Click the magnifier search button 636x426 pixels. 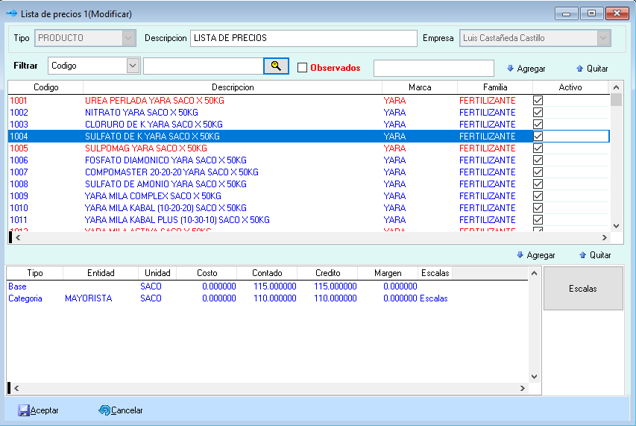[275, 66]
